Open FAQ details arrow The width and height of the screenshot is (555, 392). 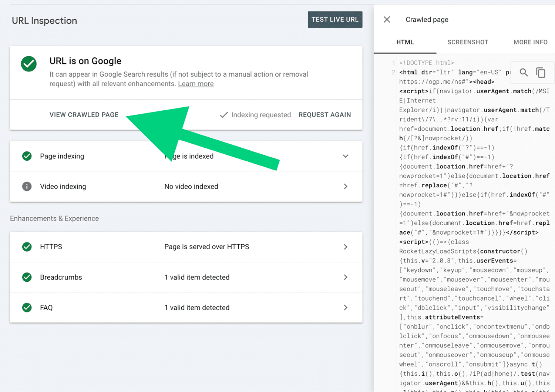pyautogui.click(x=346, y=308)
